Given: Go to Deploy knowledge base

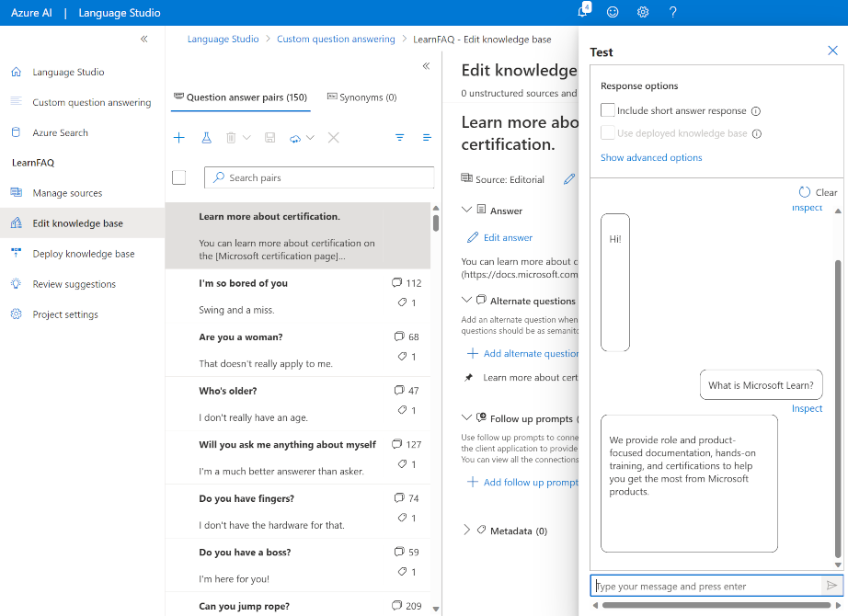Looking at the screenshot, I should 84,254.
